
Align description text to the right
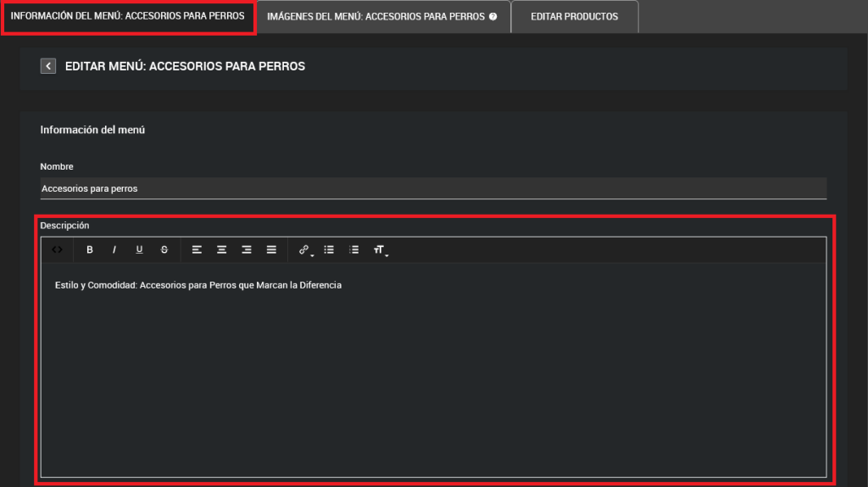click(x=247, y=249)
